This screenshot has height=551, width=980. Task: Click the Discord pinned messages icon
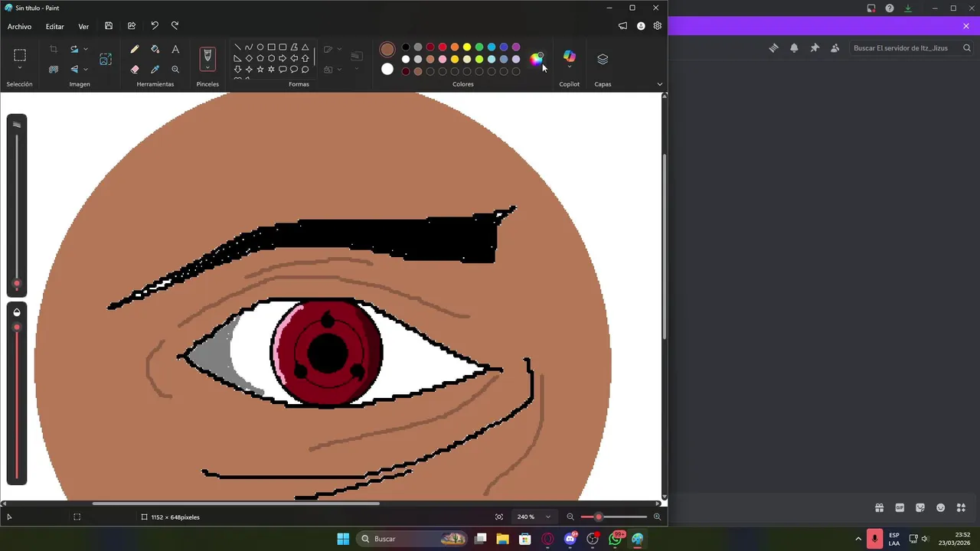[815, 47]
